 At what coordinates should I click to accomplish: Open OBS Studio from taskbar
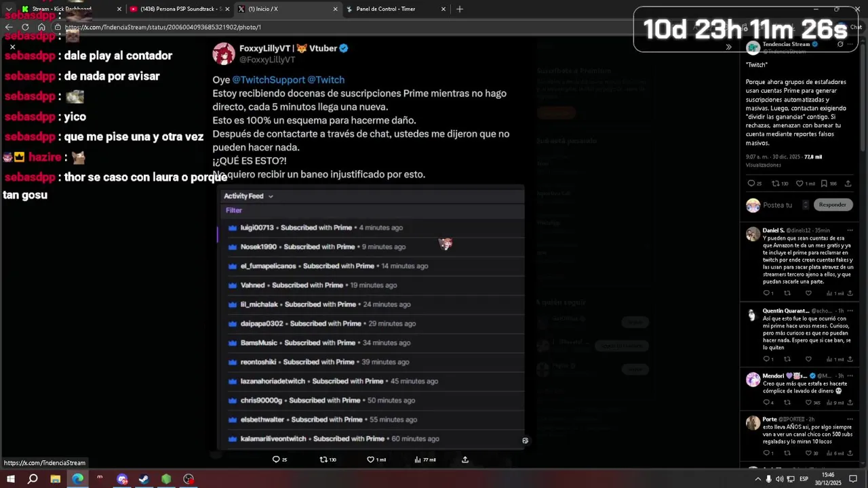pyautogui.click(x=189, y=479)
